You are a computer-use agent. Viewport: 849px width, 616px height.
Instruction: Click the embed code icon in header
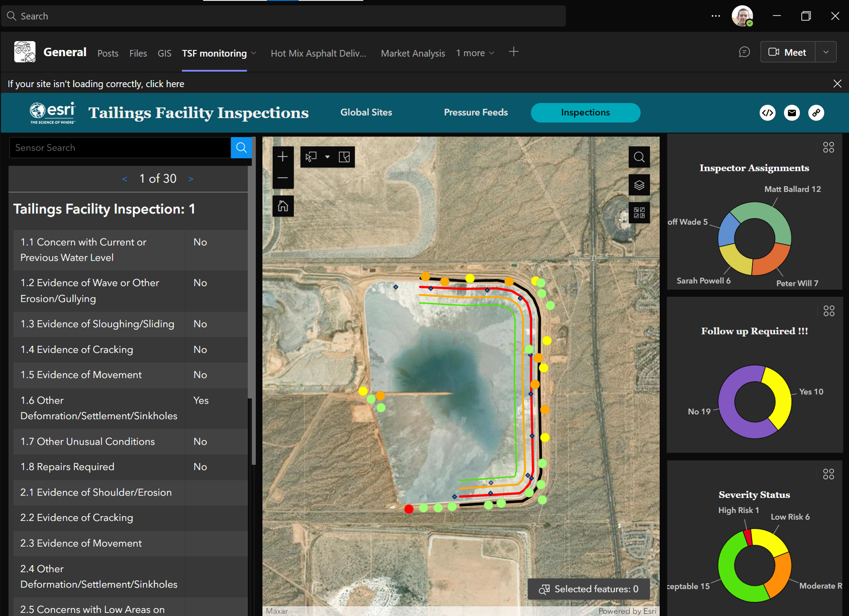click(768, 113)
